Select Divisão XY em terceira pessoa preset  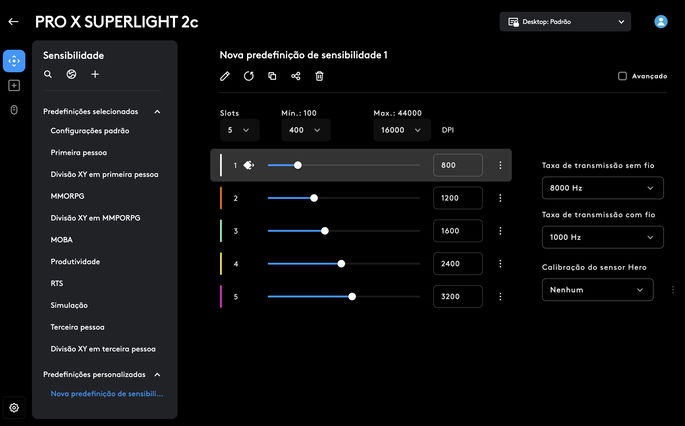coord(103,349)
